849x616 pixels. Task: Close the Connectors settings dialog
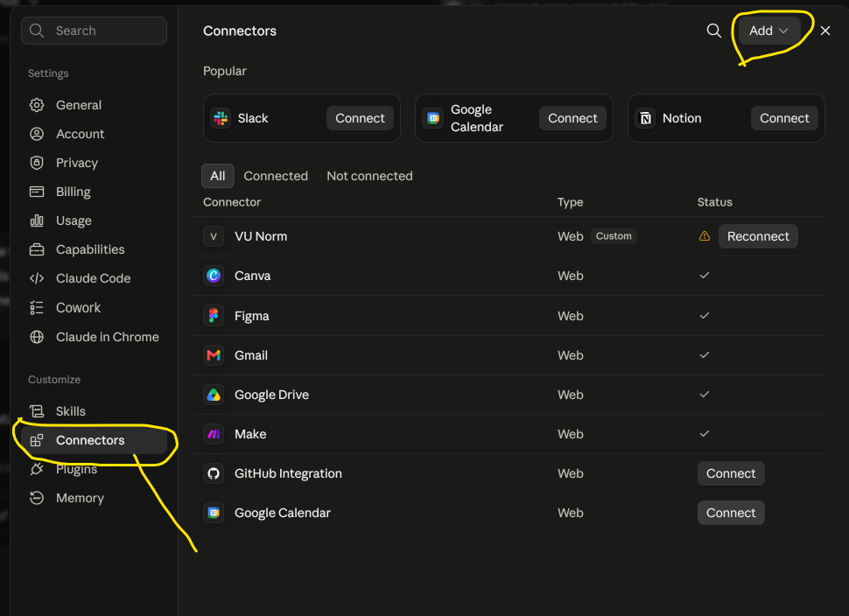[x=825, y=31]
